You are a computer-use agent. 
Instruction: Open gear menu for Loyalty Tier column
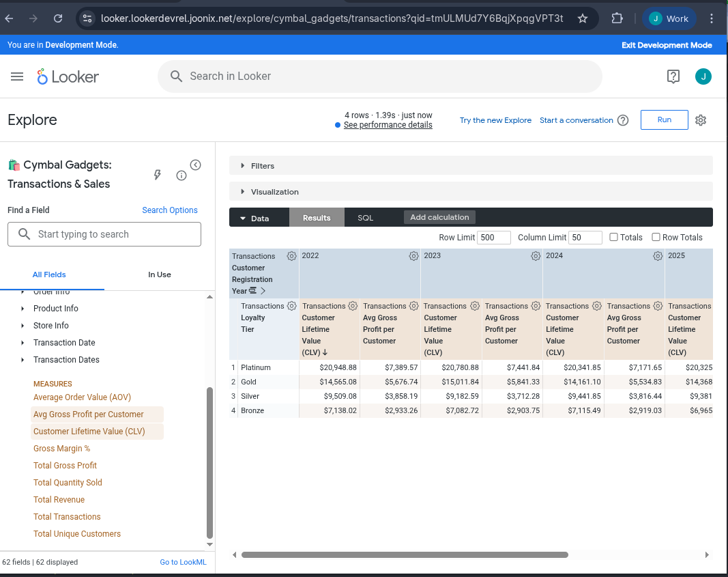[x=291, y=306]
